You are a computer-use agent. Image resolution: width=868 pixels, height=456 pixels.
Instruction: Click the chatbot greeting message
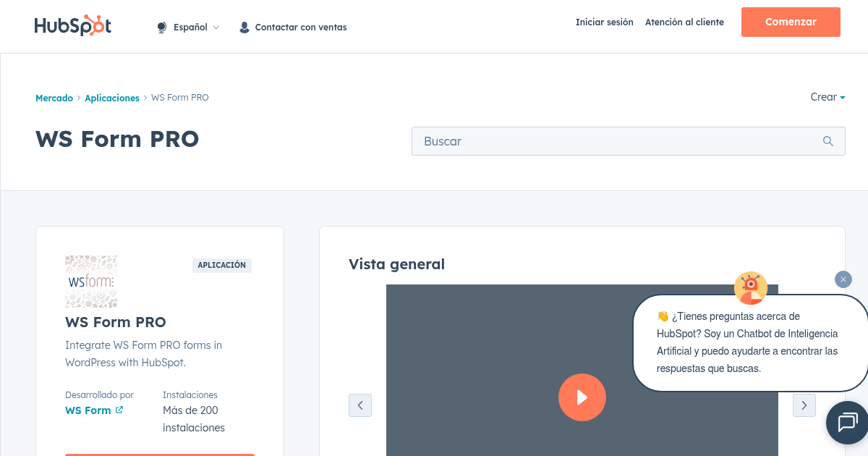pyautogui.click(x=750, y=342)
